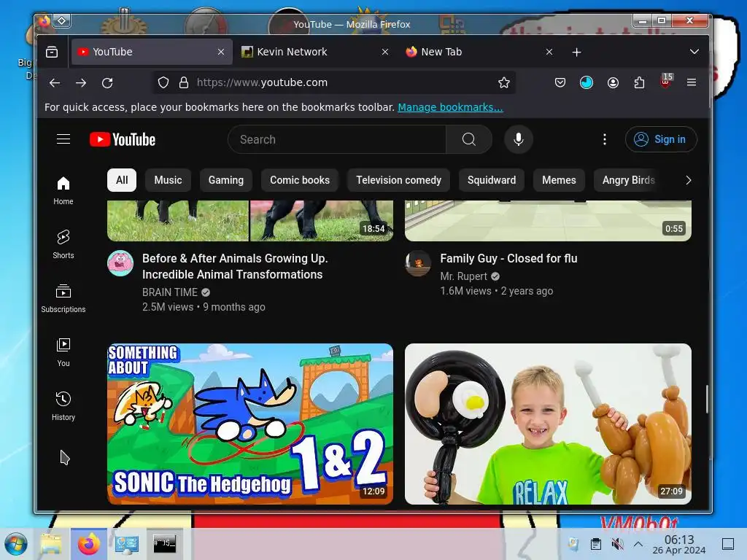Viewport: 747px width, 560px height.
Task: Select the Television comedy chip
Action: tap(399, 180)
